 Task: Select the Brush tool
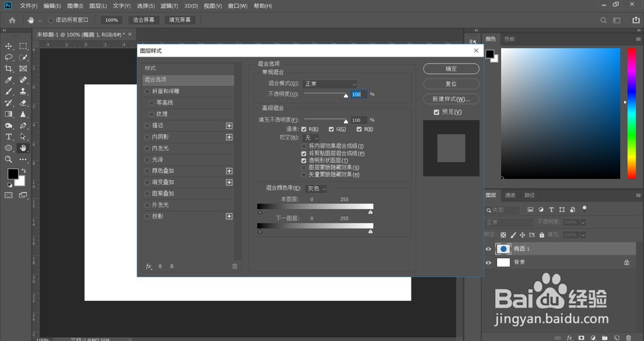pyautogui.click(x=8, y=91)
